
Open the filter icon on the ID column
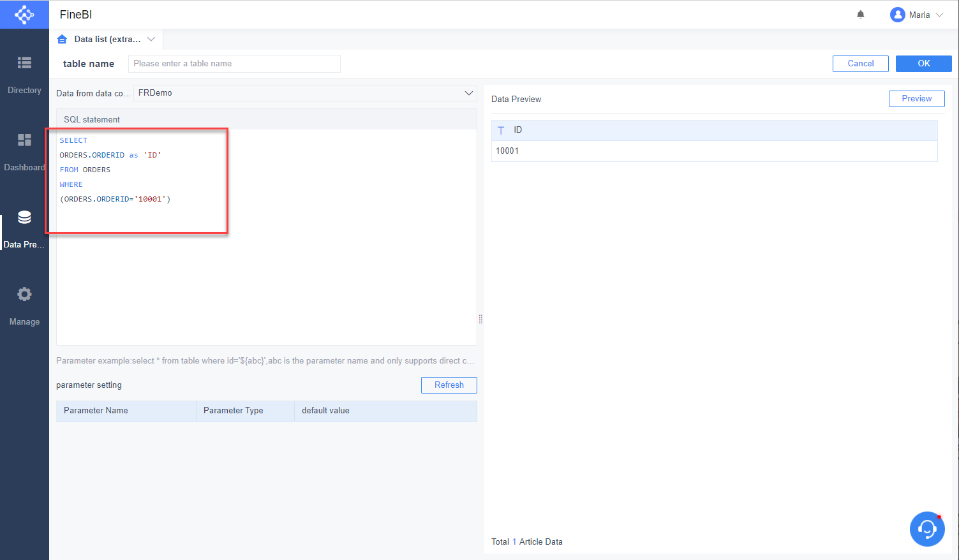(502, 129)
